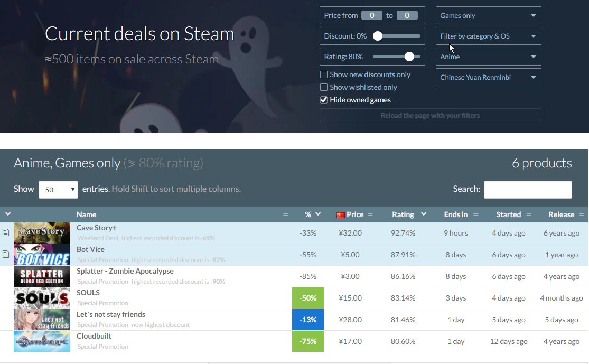Click the note icon beside Cave Story+
The image size is (589, 364).
(x=6, y=232)
